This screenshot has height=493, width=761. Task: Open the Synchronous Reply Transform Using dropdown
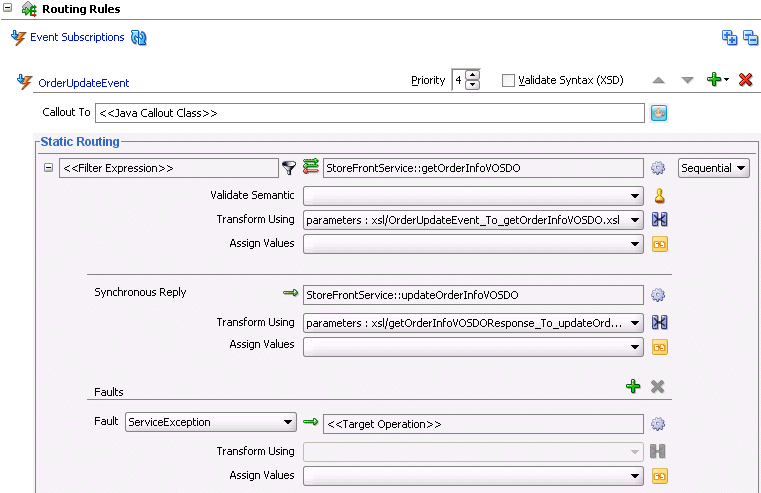(x=473, y=323)
